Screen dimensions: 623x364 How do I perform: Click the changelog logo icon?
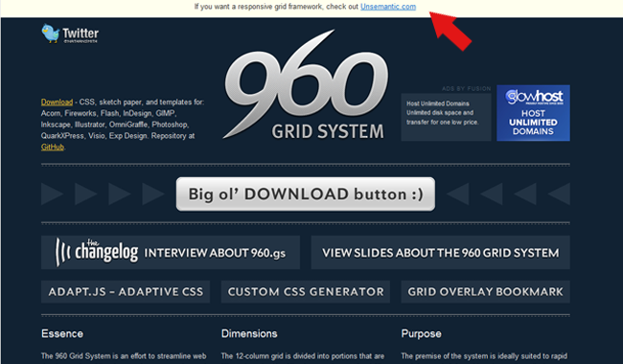pyautogui.click(x=62, y=252)
